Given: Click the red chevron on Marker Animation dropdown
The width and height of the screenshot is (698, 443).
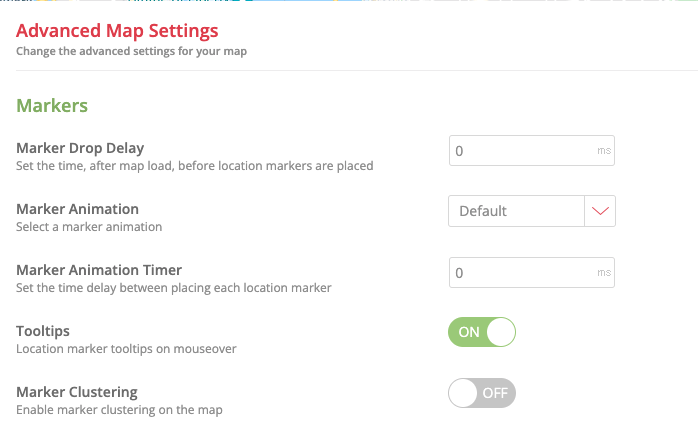Looking at the screenshot, I should [600, 211].
